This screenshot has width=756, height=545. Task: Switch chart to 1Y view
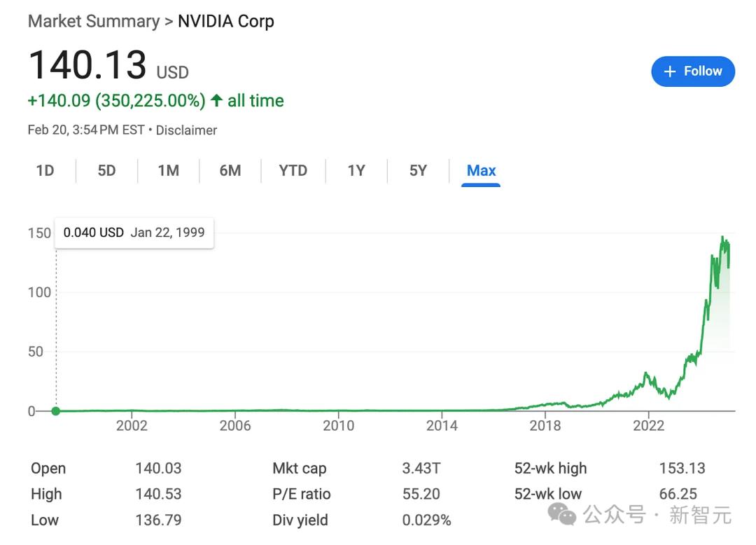356,170
